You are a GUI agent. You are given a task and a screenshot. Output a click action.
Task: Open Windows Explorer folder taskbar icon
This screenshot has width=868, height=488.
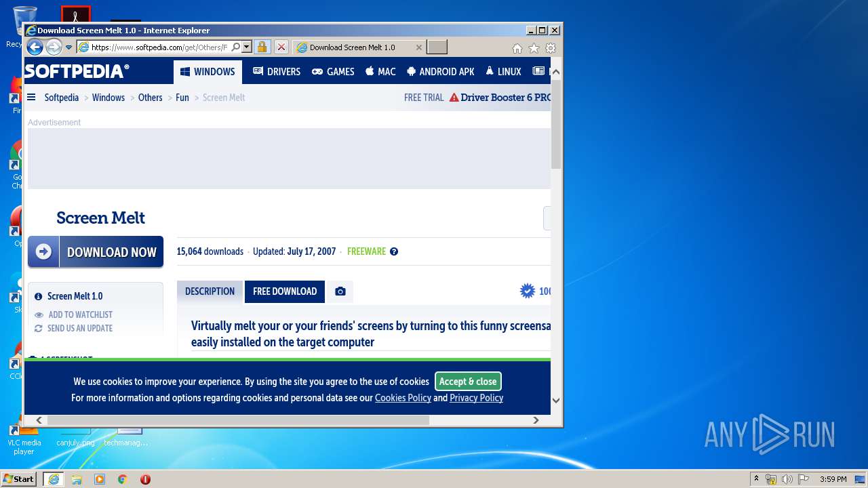pos(77,479)
